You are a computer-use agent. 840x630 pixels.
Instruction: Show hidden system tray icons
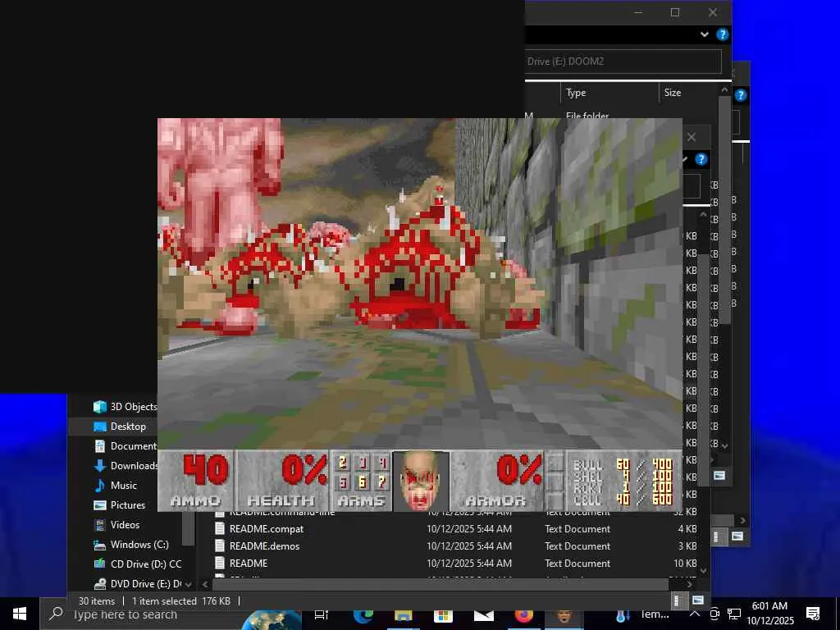(x=694, y=614)
